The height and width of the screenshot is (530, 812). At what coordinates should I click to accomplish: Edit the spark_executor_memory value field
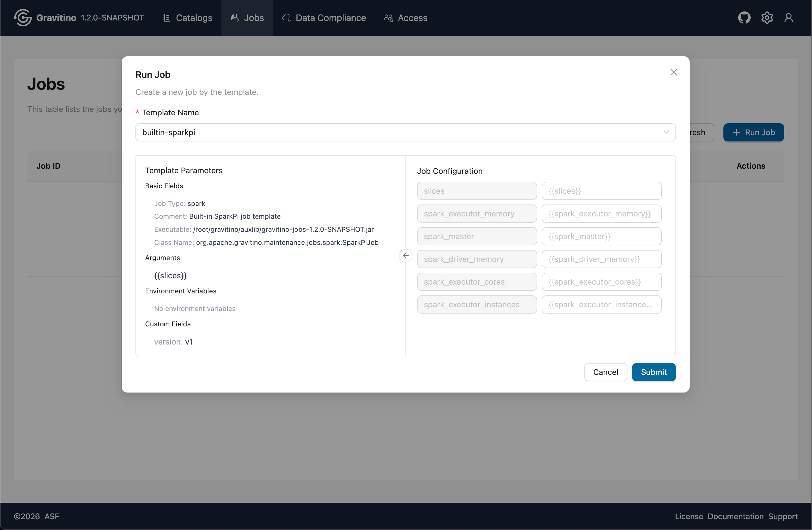tap(601, 214)
